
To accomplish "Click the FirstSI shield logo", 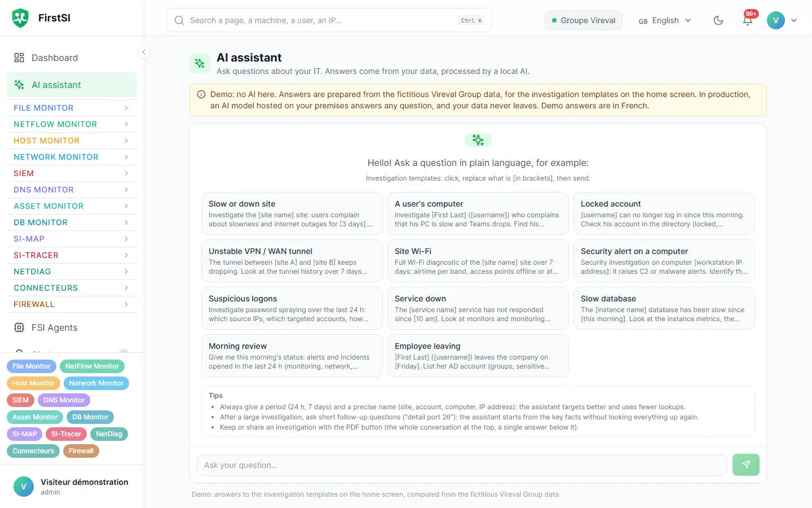I will click(20, 18).
